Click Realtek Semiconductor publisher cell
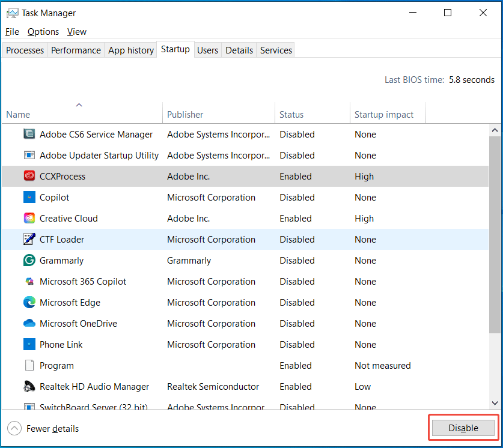This screenshot has height=448, width=503. click(213, 387)
